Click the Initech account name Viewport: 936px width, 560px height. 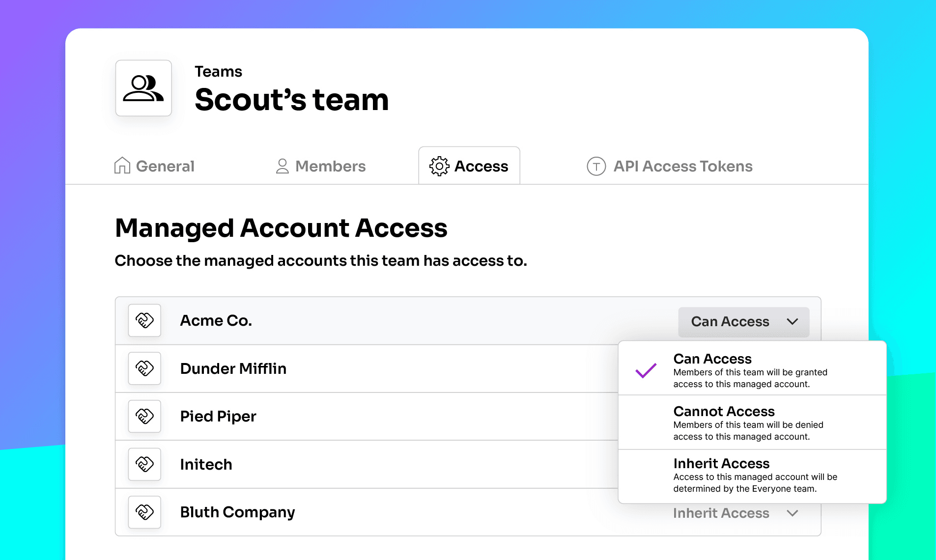point(206,464)
